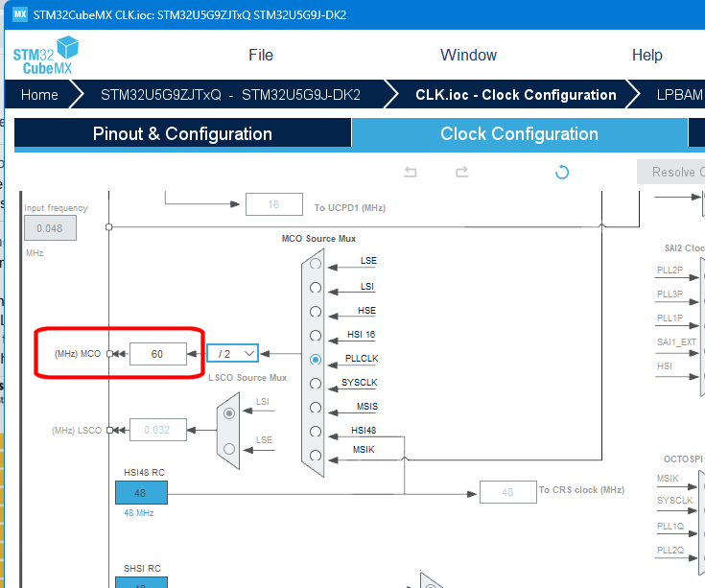This screenshot has height=588, width=705.
Task: Click the undo arrow icon
Action: point(411,172)
